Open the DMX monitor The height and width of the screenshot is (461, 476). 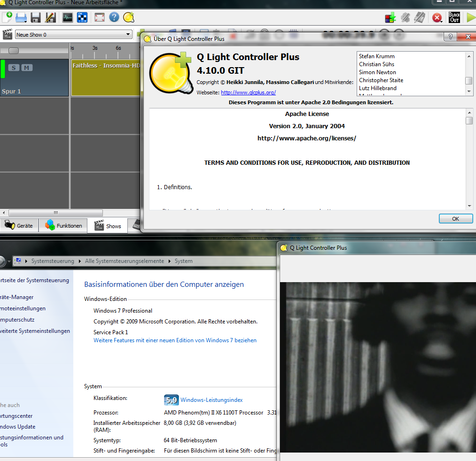point(67,17)
